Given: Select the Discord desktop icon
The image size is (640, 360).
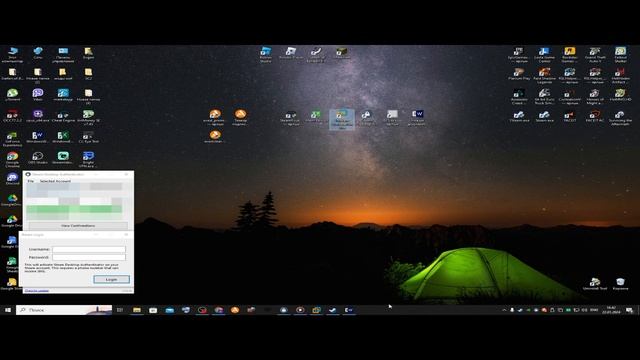Looking at the screenshot, I should click(12, 179).
